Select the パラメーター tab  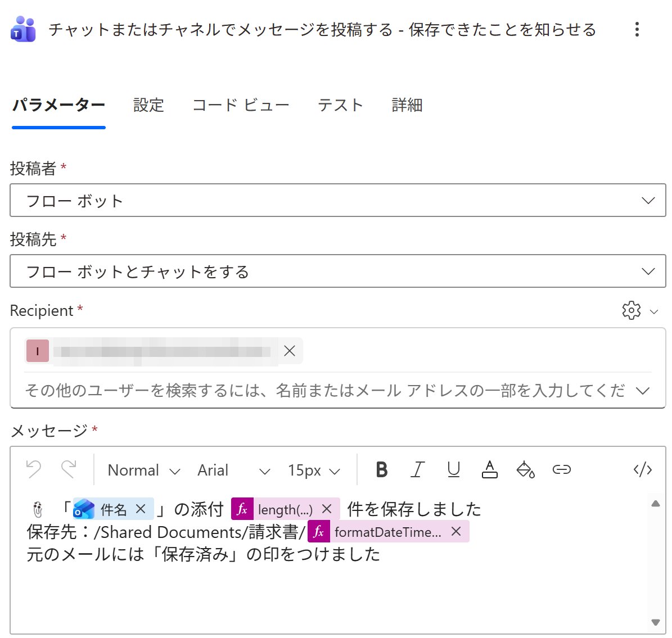pos(58,105)
